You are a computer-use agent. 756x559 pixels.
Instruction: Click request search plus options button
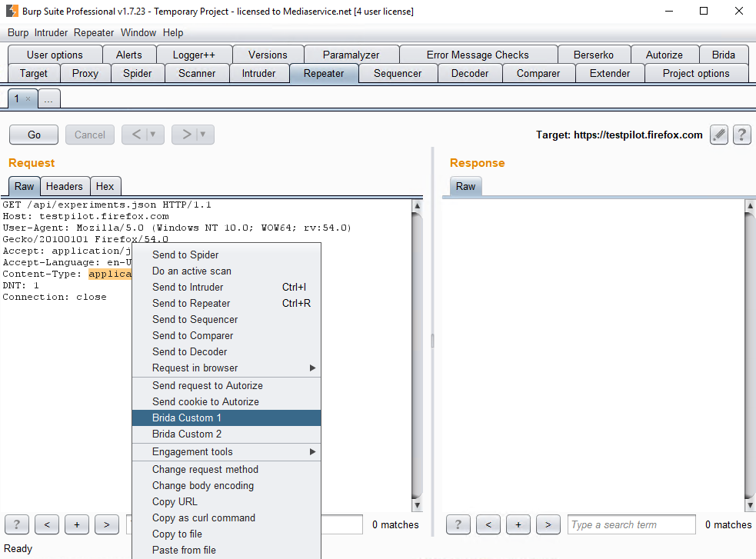[x=76, y=524]
